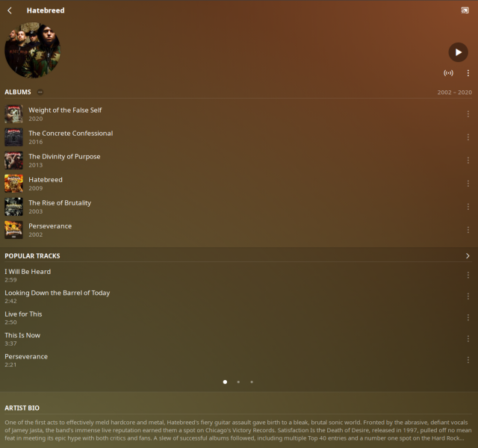Viewport: 478px width, 448px height.
Task: Open options for Weight of the False Self
Action: pyautogui.click(x=468, y=114)
